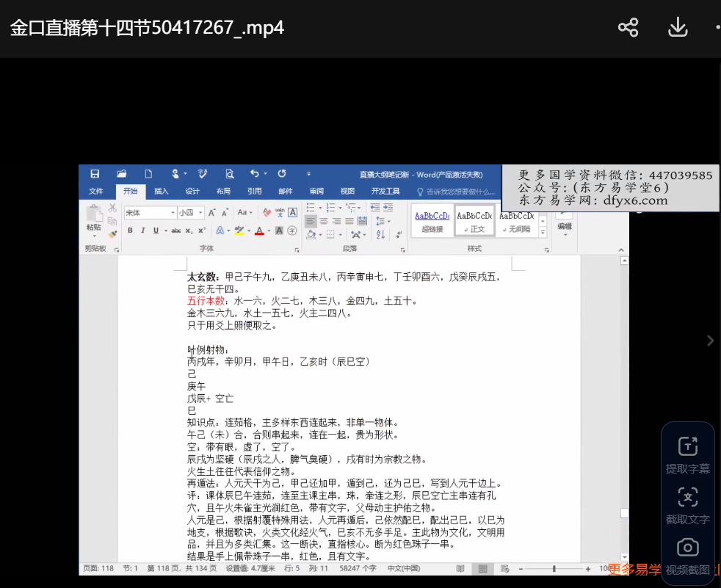This screenshot has height=588, width=721.
Task: Open the 宋体 font name dropdown
Action: tap(173, 213)
